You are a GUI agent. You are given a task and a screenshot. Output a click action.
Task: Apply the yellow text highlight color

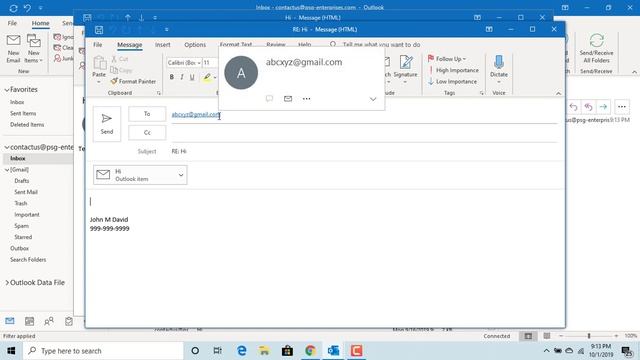(x=207, y=77)
